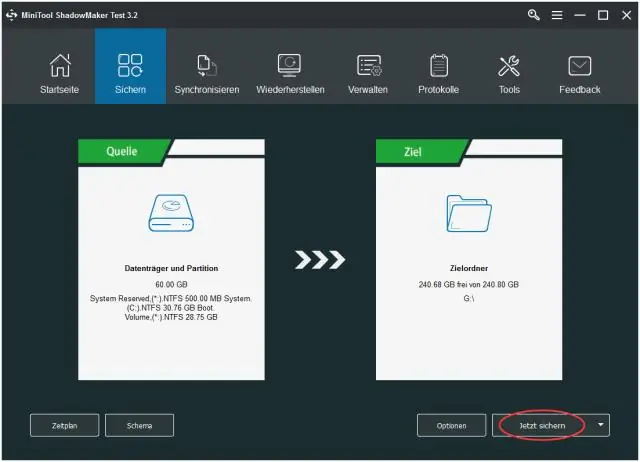
Task: Click the green Quelle header tab
Action: [122, 151]
